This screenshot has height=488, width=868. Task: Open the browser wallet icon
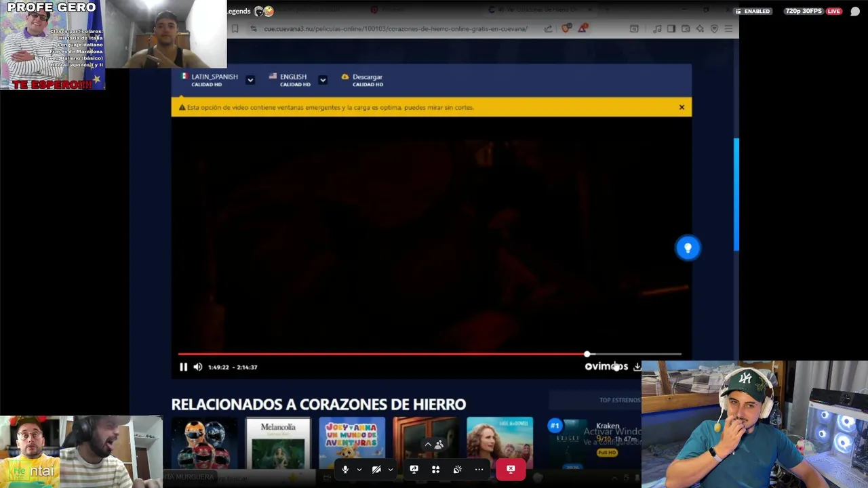tap(686, 28)
